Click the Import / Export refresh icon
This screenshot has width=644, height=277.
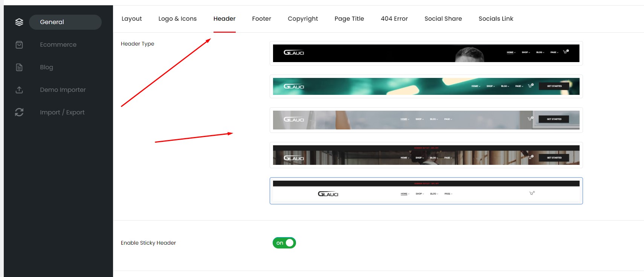pos(19,112)
